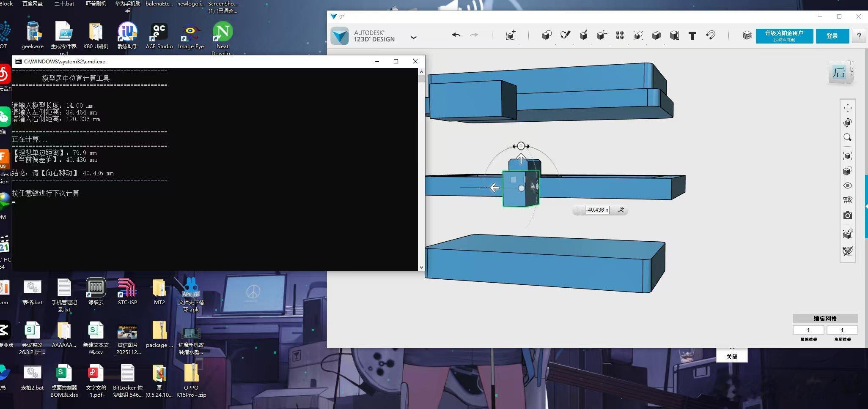868x409 pixels.
Task: Select the ACE Studio desktop shortcut
Action: tap(159, 35)
